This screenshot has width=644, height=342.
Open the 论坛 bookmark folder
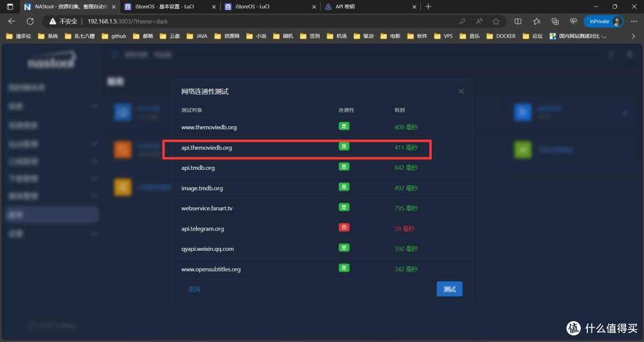[x=532, y=36]
